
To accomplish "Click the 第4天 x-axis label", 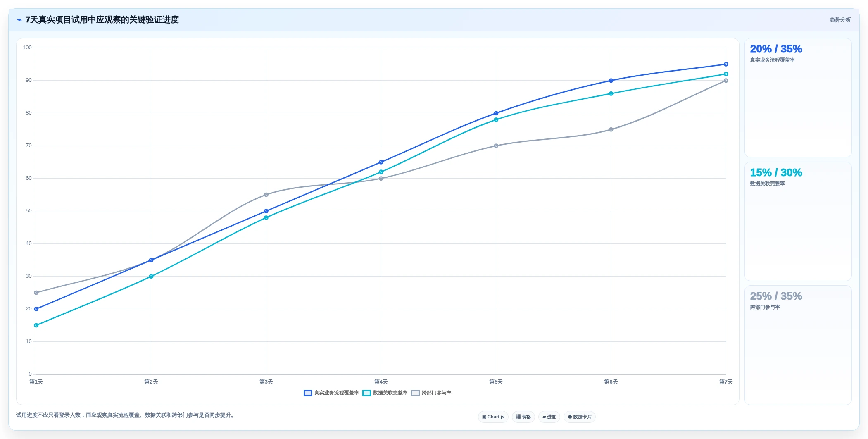I will click(381, 382).
